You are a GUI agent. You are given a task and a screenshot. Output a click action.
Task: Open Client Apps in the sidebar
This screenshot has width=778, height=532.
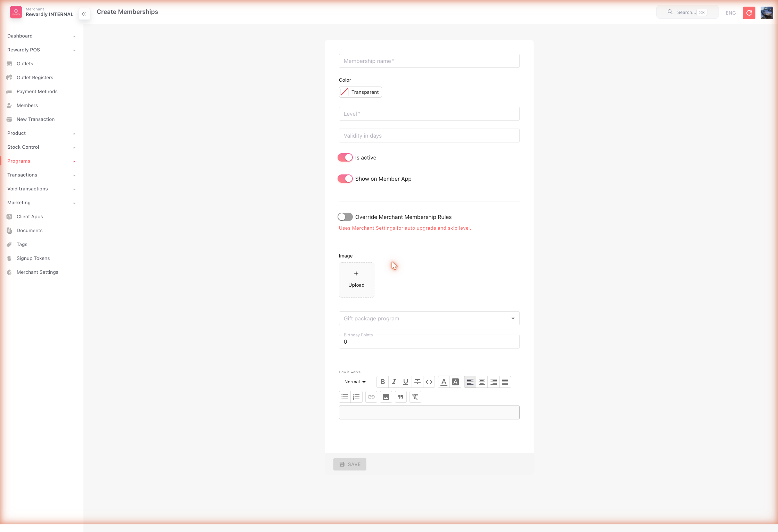[41, 216]
